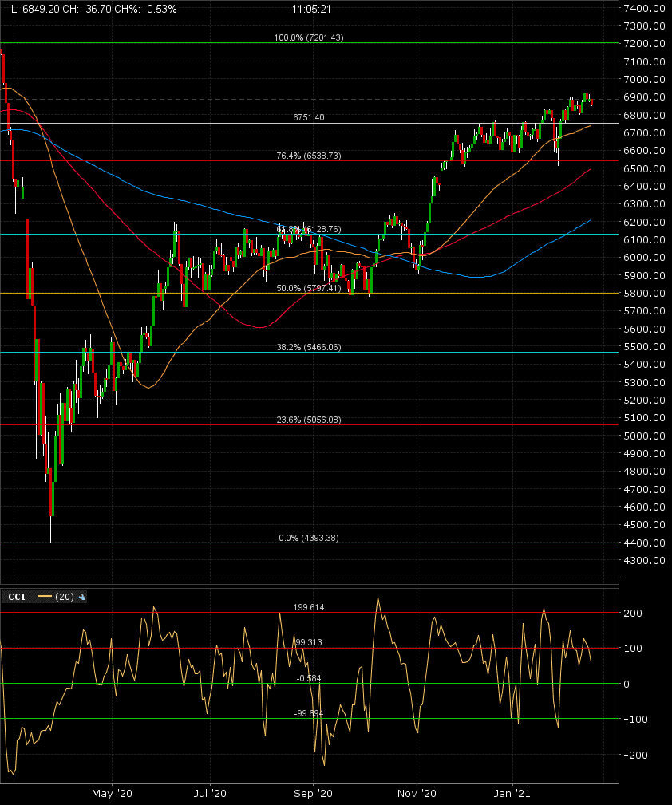This screenshot has height=805, width=672.
Task: Select the 100.0% (7201.43) Fibonacci label
Action: click(308, 37)
